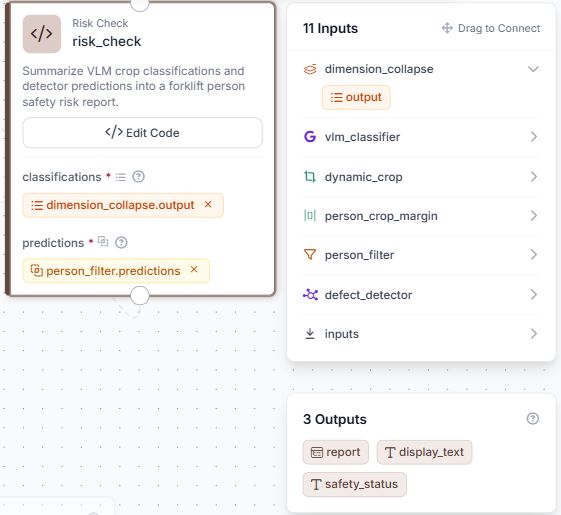Open help for predictions field
Image resolution: width=561 pixels, height=515 pixels.
pyautogui.click(x=121, y=243)
